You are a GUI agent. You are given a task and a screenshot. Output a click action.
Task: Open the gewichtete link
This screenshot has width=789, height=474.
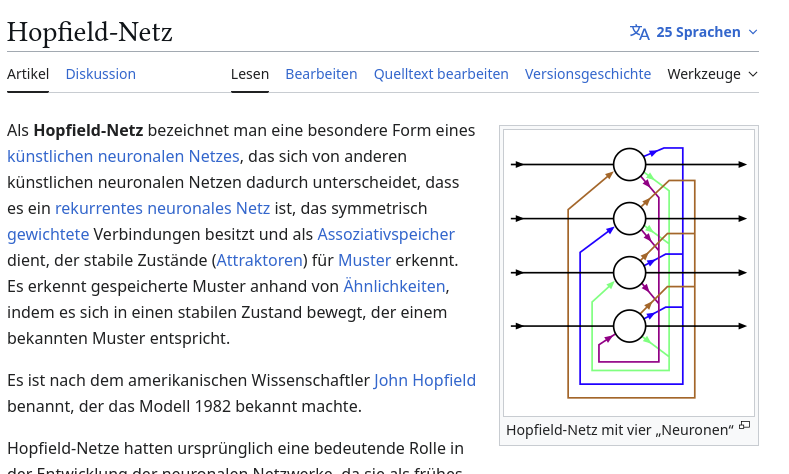pos(48,234)
